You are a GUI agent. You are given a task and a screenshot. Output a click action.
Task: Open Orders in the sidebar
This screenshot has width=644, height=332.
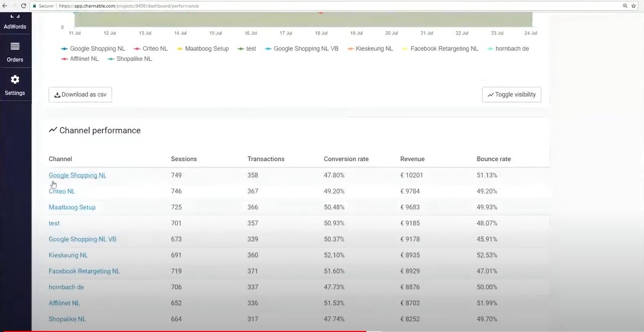click(x=15, y=52)
